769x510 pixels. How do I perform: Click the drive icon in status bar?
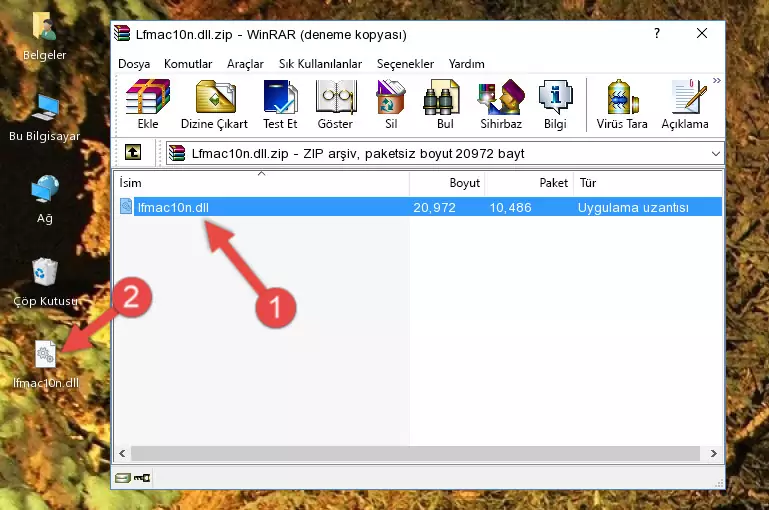(x=123, y=478)
